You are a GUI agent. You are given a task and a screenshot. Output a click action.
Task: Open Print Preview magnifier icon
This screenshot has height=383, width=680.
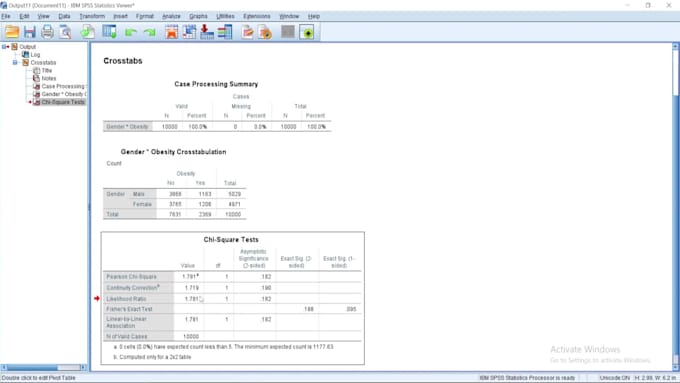pyautogui.click(x=65, y=32)
